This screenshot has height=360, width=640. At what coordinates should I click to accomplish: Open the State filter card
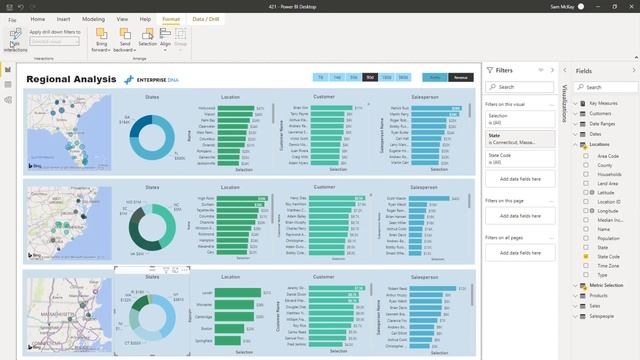click(x=520, y=139)
